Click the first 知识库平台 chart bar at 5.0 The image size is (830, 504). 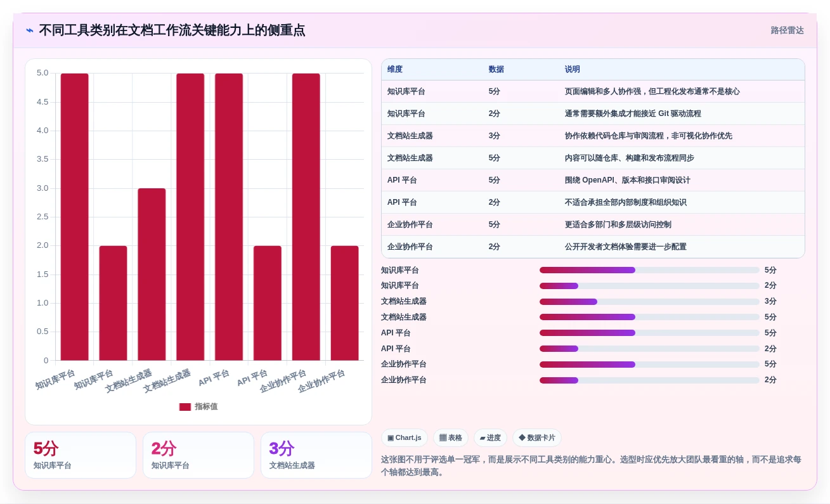[x=75, y=217]
